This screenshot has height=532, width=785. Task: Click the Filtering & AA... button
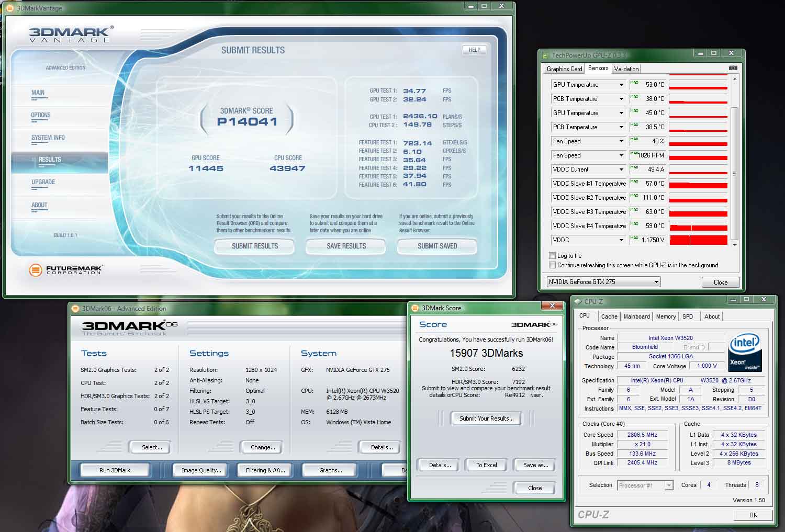265,470
